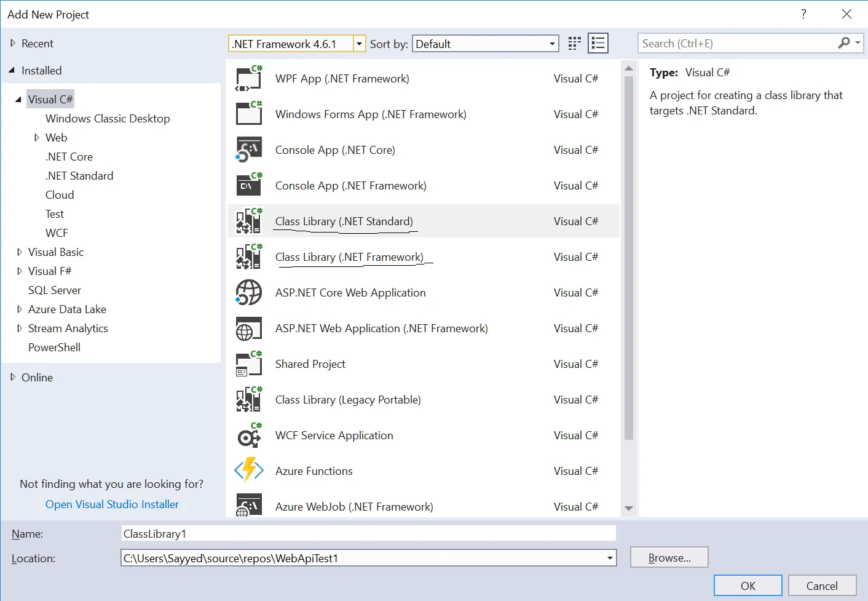Click the 'Azure Functions' template name

tap(314, 471)
